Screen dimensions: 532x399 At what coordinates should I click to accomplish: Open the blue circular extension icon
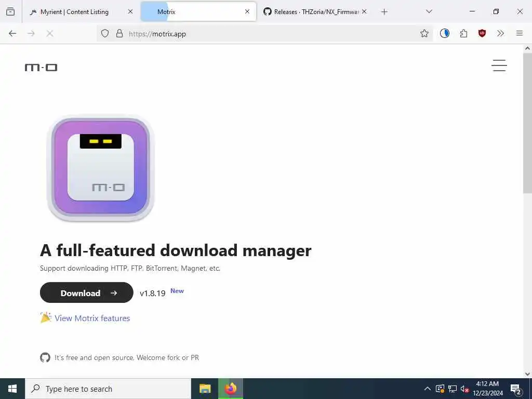[445, 33]
